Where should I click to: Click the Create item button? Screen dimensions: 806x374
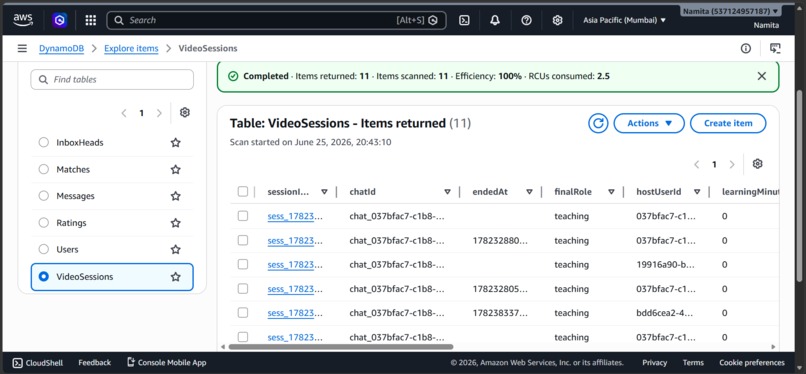pos(728,123)
